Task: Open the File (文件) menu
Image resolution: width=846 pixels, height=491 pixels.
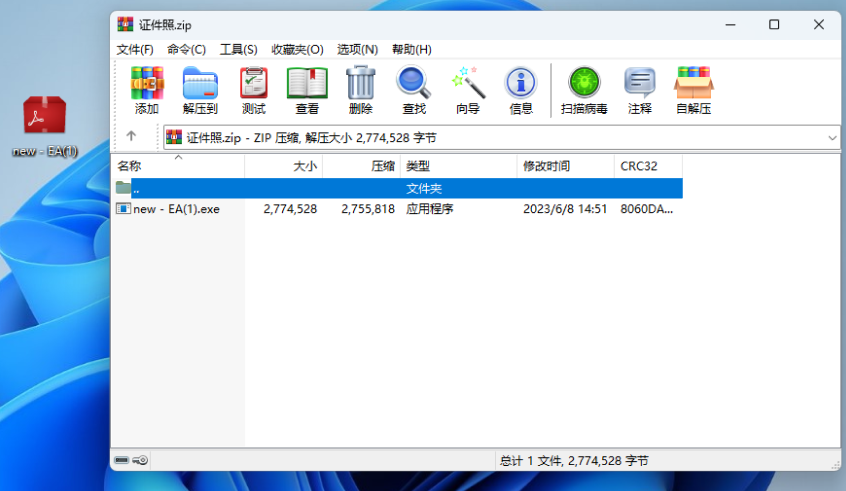Action: point(135,50)
